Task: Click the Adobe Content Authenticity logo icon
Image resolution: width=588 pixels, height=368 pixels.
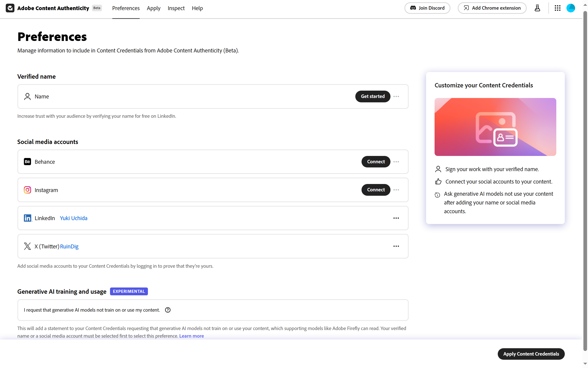Action: click(x=10, y=8)
